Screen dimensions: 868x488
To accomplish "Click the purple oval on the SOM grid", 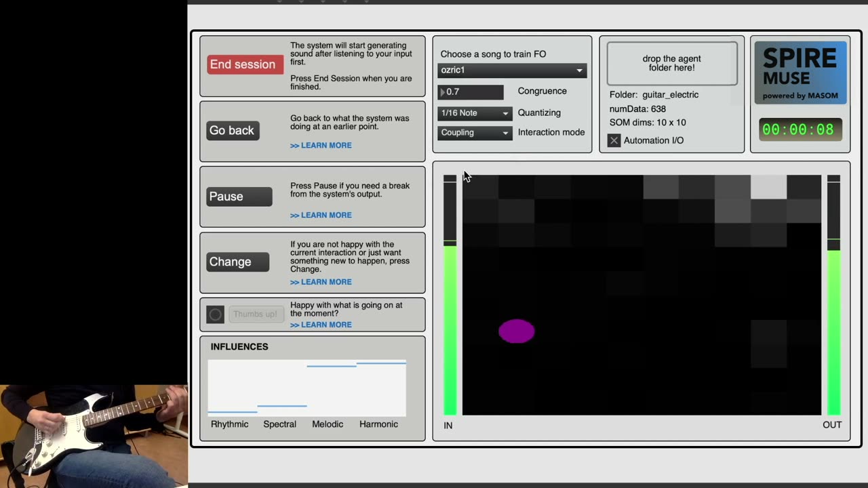I will pyautogui.click(x=517, y=331).
